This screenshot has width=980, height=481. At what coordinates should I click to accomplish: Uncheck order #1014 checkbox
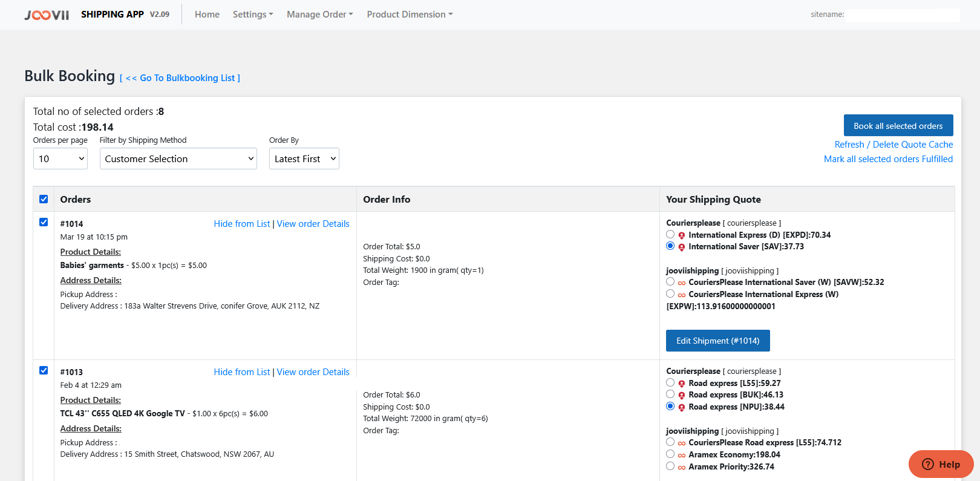click(44, 222)
